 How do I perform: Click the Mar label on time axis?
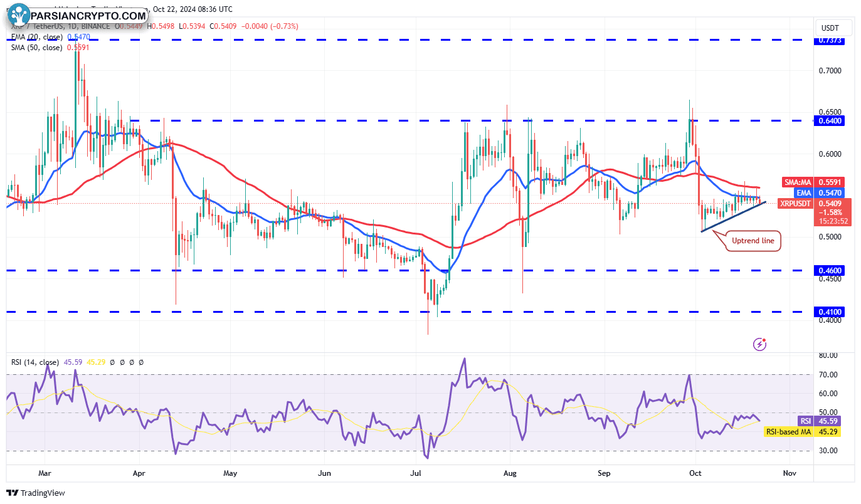click(x=43, y=473)
